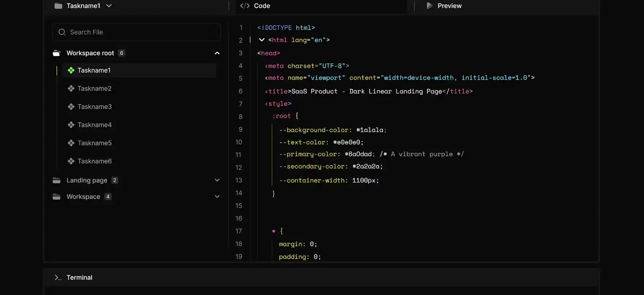
Task: Select Taskname6 from the workspace list
Action: click(x=94, y=161)
